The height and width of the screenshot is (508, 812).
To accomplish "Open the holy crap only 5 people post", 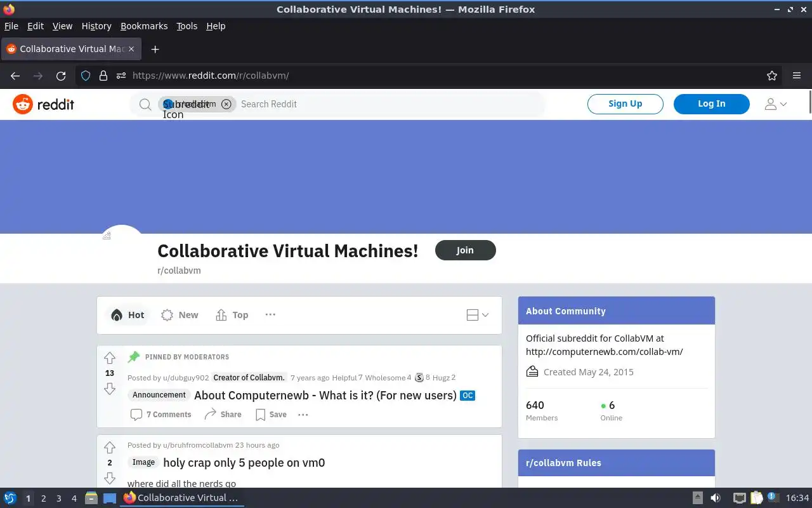I will 244,463.
